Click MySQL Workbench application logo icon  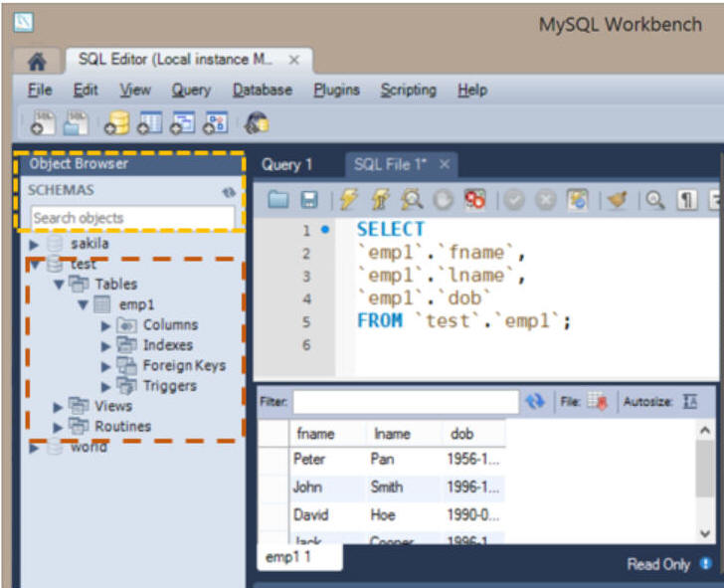tap(23, 22)
